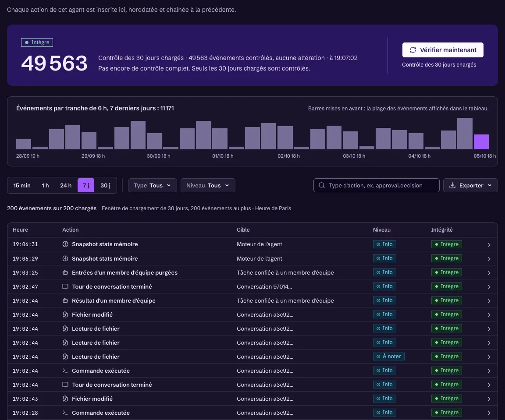Click the Intègre status badge above 49 563
The image size is (505, 420).
coord(37,42)
